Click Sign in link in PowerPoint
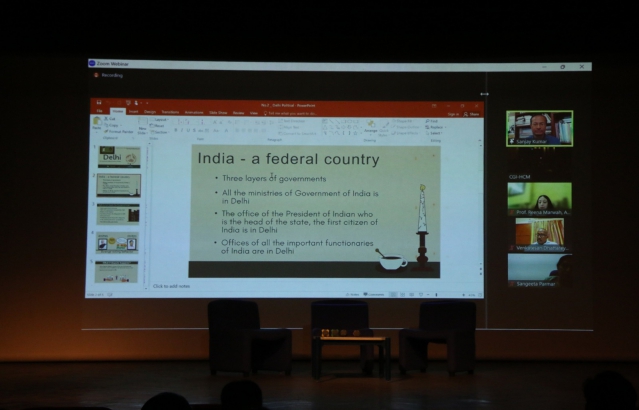Viewport: 639px width, 410px height. [453, 115]
